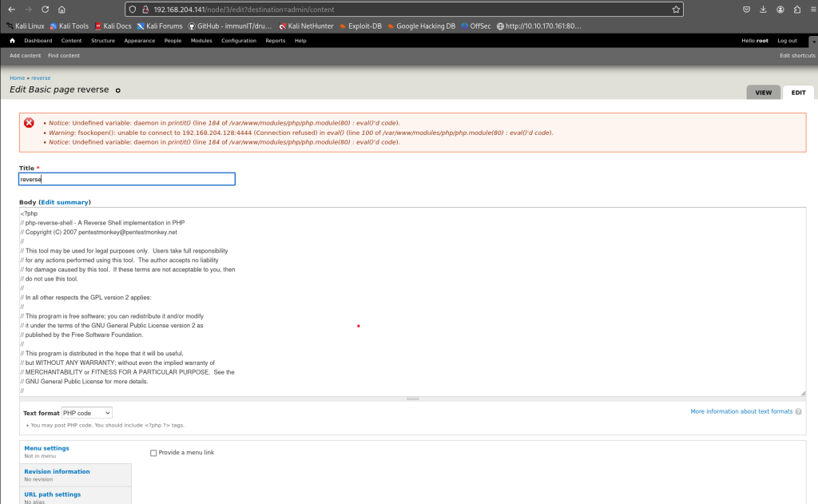Viewport: 818px width, 504px height.
Task: Open the URL path settings tab
Action: [52, 494]
